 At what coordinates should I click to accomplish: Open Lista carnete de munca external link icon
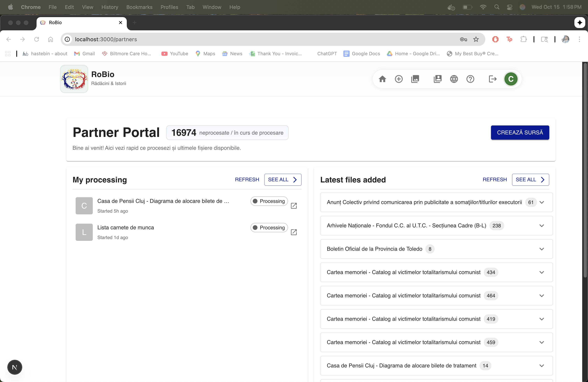pyautogui.click(x=294, y=232)
